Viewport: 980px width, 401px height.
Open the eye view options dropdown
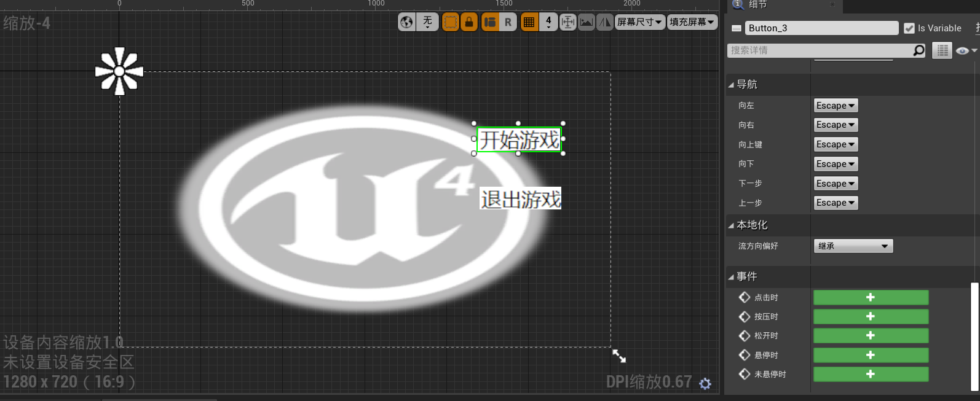966,50
